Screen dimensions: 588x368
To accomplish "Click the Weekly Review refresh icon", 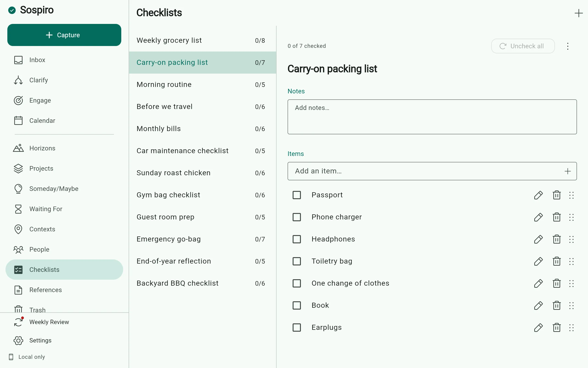I will coord(18,322).
